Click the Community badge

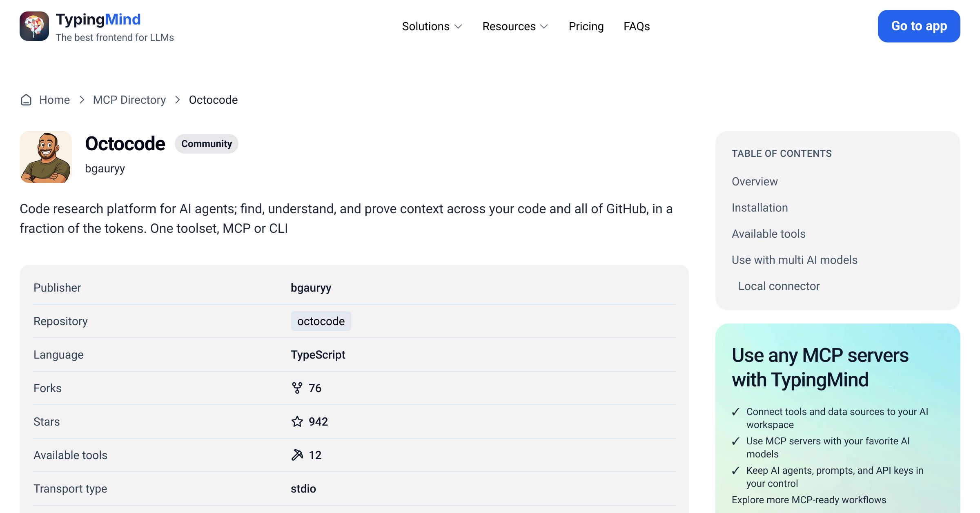click(x=207, y=144)
